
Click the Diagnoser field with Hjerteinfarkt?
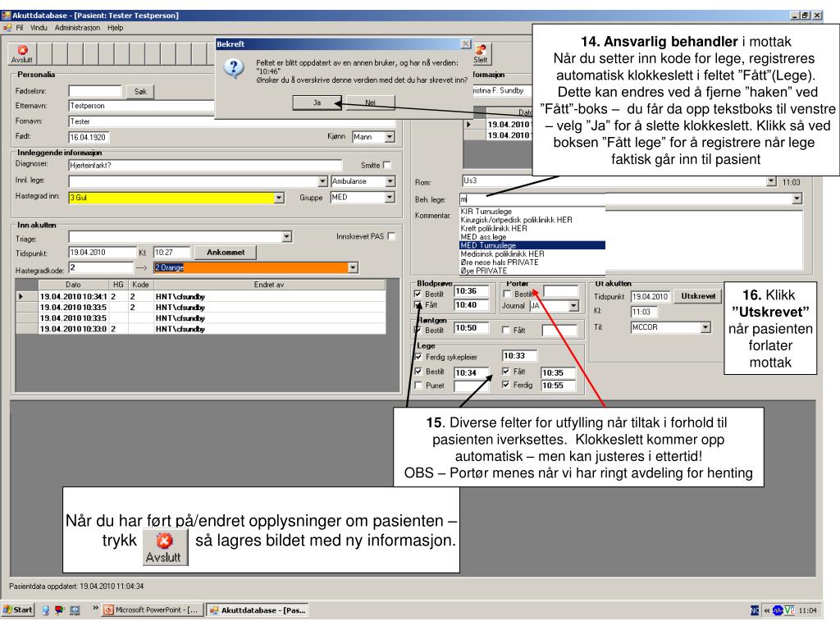[205, 165]
